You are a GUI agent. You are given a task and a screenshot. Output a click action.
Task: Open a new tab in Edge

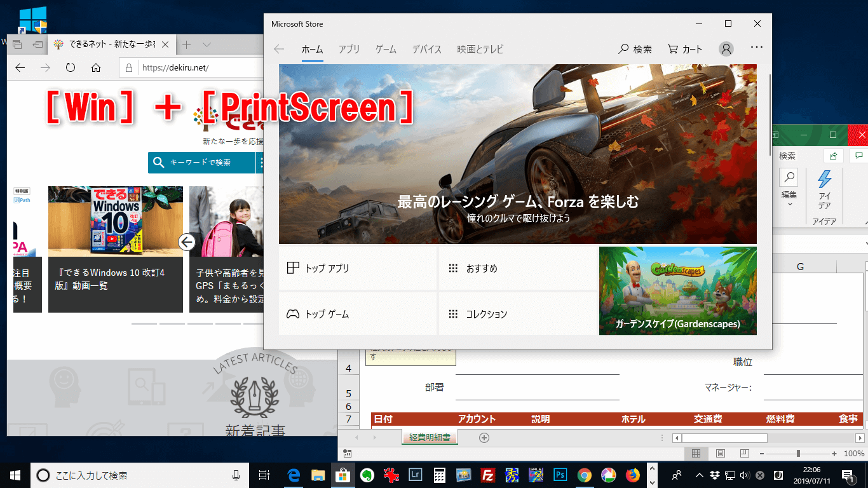(x=187, y=45)
